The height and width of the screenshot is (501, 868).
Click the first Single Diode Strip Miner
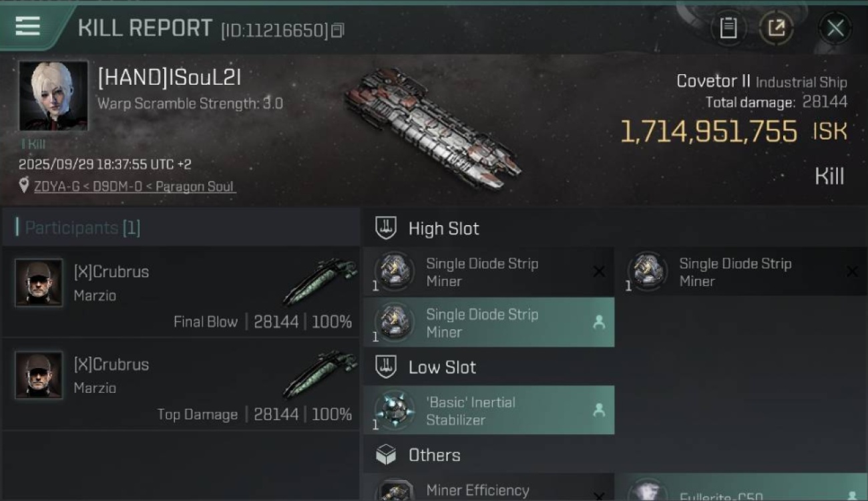coord(488,272)
